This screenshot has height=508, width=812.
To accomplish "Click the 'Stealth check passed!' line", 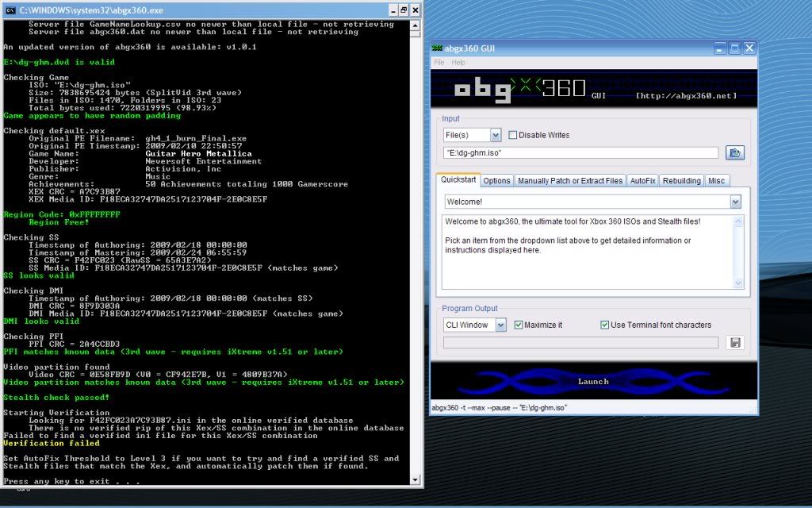I will pyautogui.click(x=56, y=398).
